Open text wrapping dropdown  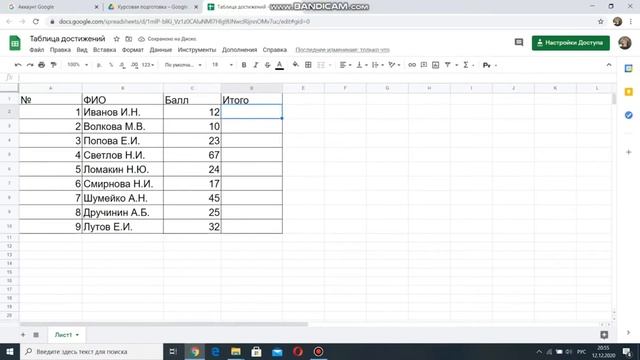point(378,65)
